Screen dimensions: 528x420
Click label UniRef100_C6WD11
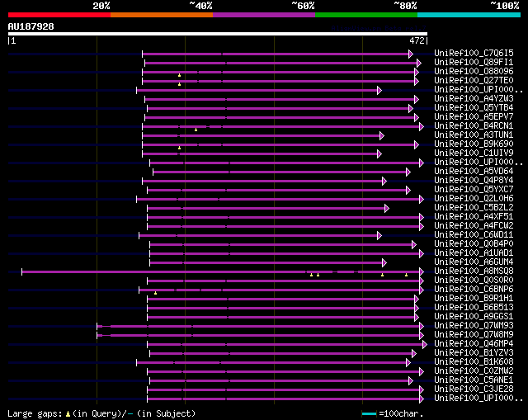click(x=474, y=235)
